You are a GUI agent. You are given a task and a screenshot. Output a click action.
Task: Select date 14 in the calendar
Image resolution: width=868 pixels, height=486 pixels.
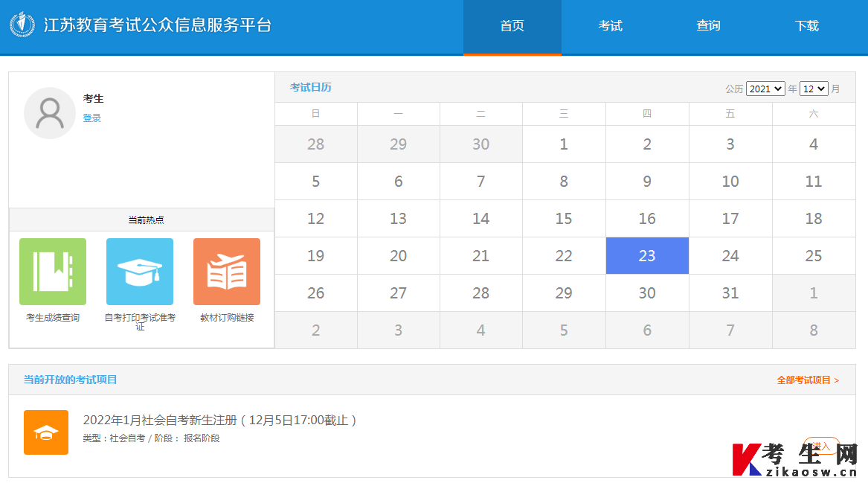[480, 219]
